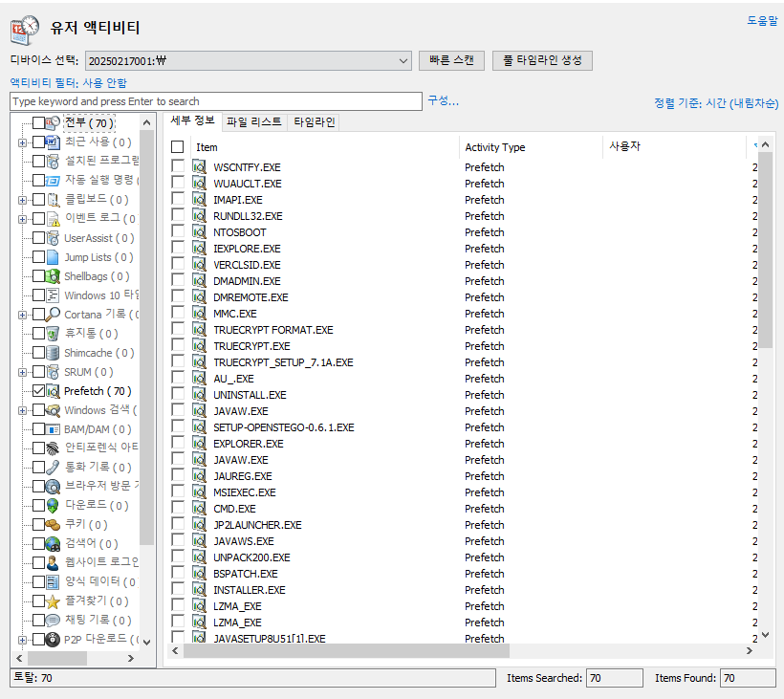Click the results list scroll-down arrow
Viewport: 784px width, 699px height.
click(765, 635)
